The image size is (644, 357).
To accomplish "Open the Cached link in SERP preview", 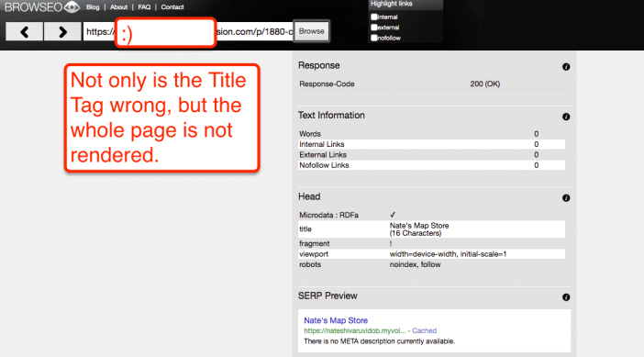I will click(424, 330).
